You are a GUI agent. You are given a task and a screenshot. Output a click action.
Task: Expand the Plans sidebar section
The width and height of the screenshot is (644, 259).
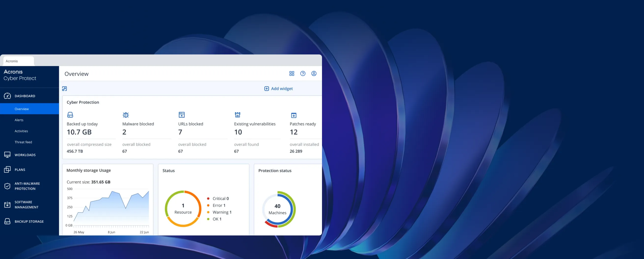pos(20,169)
